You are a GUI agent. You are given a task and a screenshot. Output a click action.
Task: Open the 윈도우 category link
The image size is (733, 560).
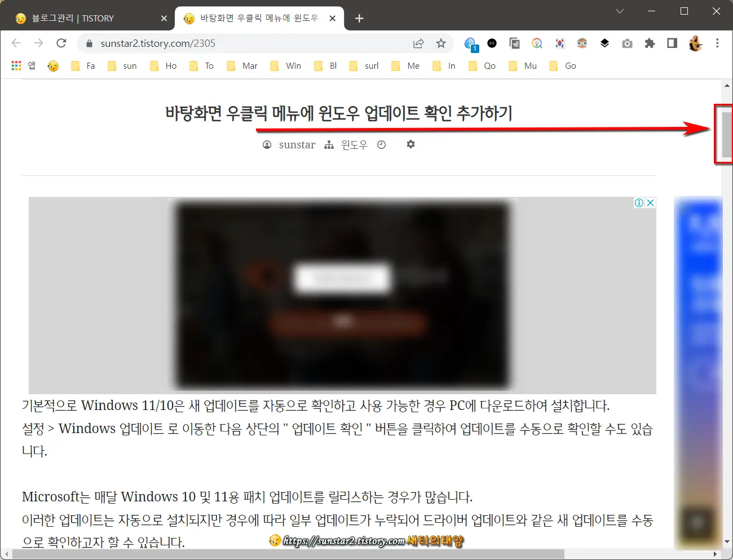(354, 144)
